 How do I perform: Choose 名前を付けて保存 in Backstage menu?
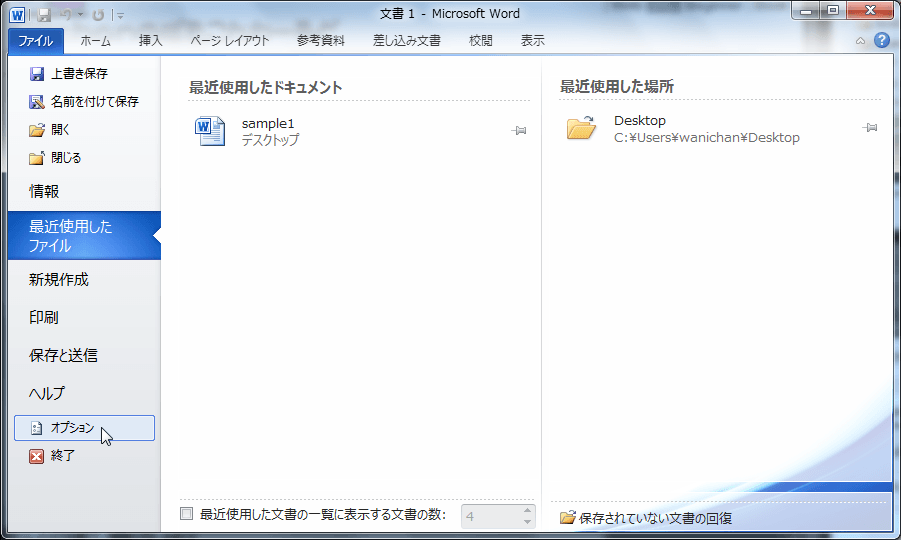point(84,102)
